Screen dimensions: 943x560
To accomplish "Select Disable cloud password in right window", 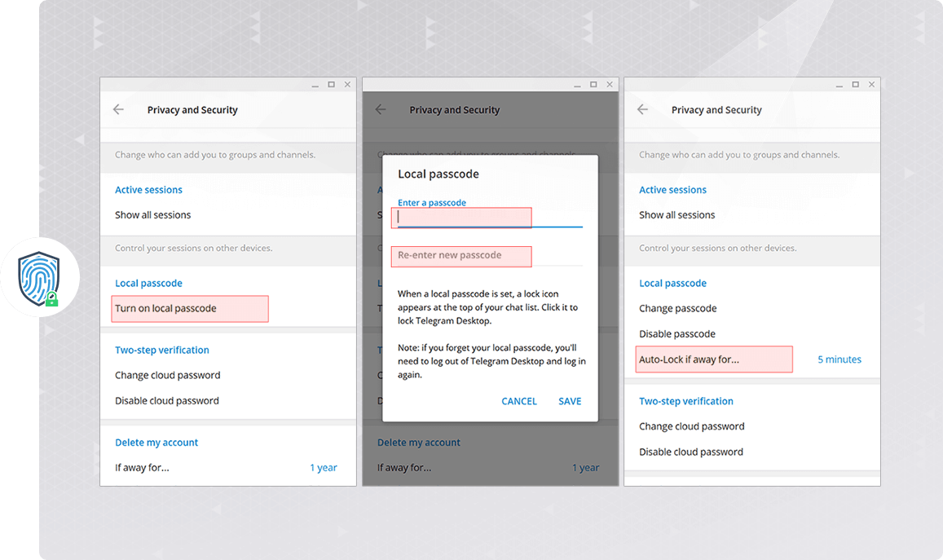I will (x=690, y=452).
